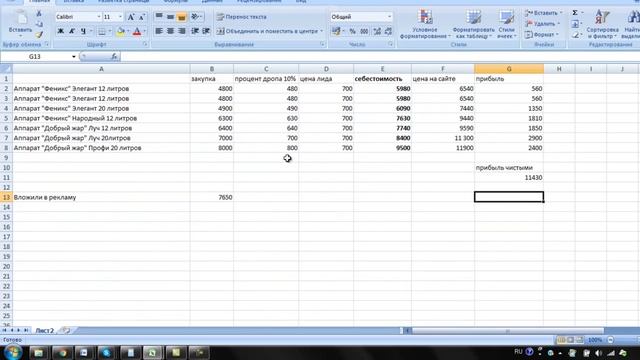Click the accounting currency format icon
The height and width of the screenshot is (360, 640).
(x=336, y=31)
